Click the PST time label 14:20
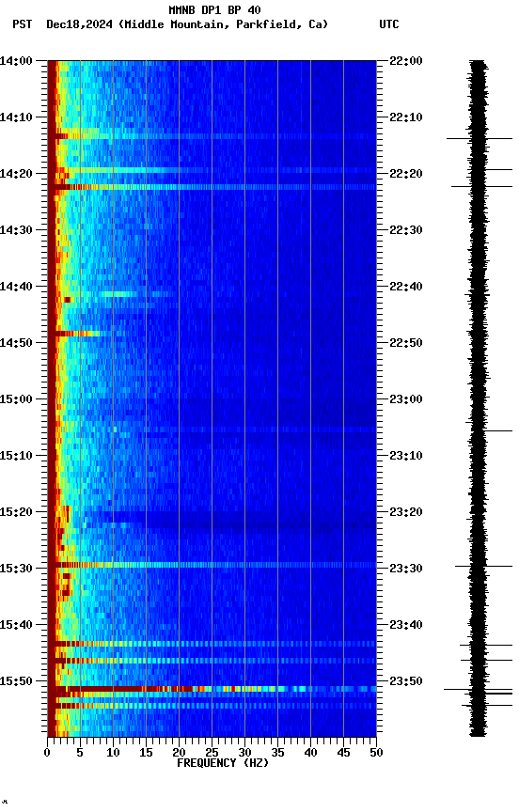Image resolution: width=519 pixels, height=812 pixels. [x=16, y=174]
